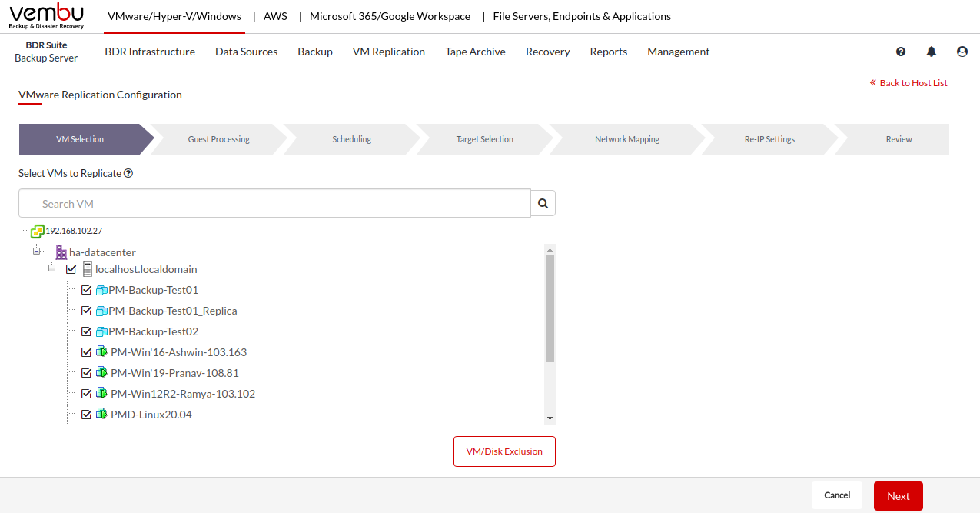Image resolution: width=980 pixels, height=513 pixels.
Task: Click the help question mark icon in header
Action: tap(901, 52)
